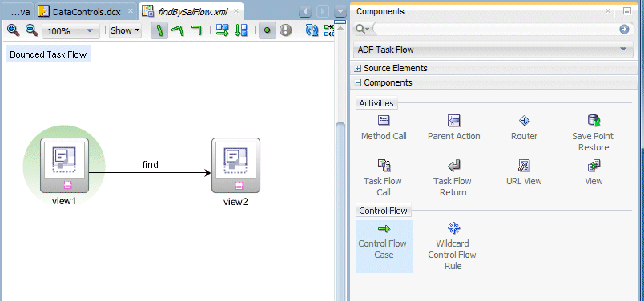Viewport: 644px width, 301px height.
Task: Toggle the polyline connector style
Action: pos(178,30)
